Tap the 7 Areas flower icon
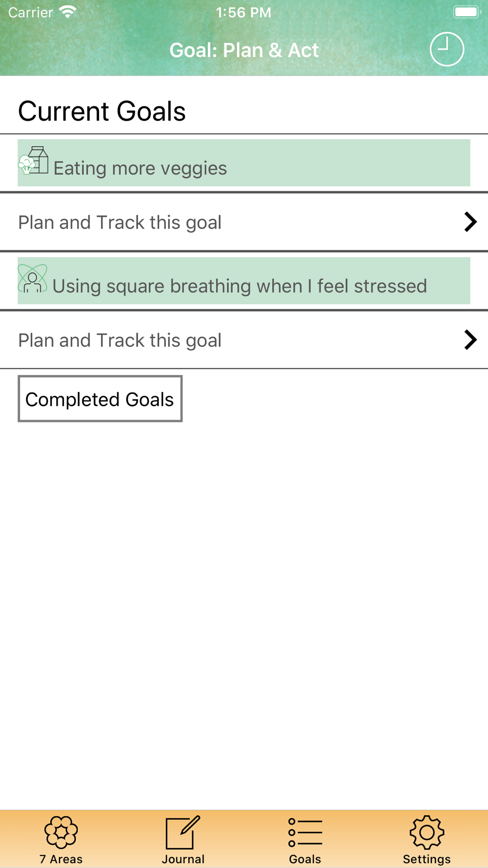 point(61,832)
